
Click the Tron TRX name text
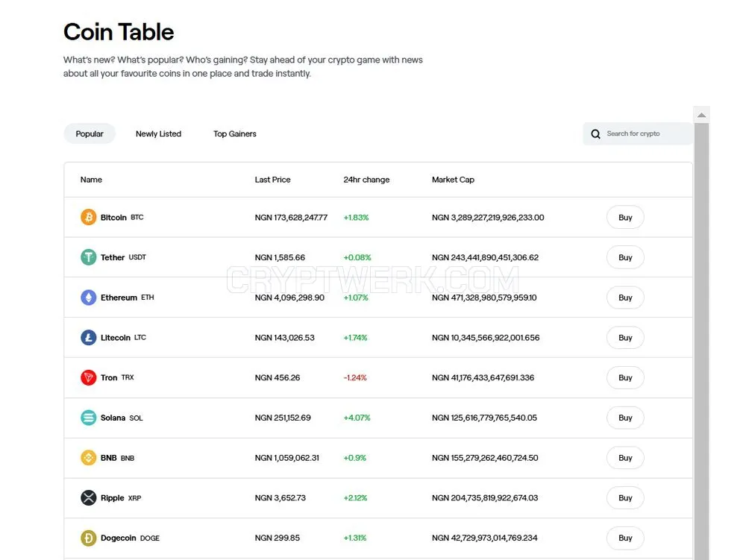point(117,377)
